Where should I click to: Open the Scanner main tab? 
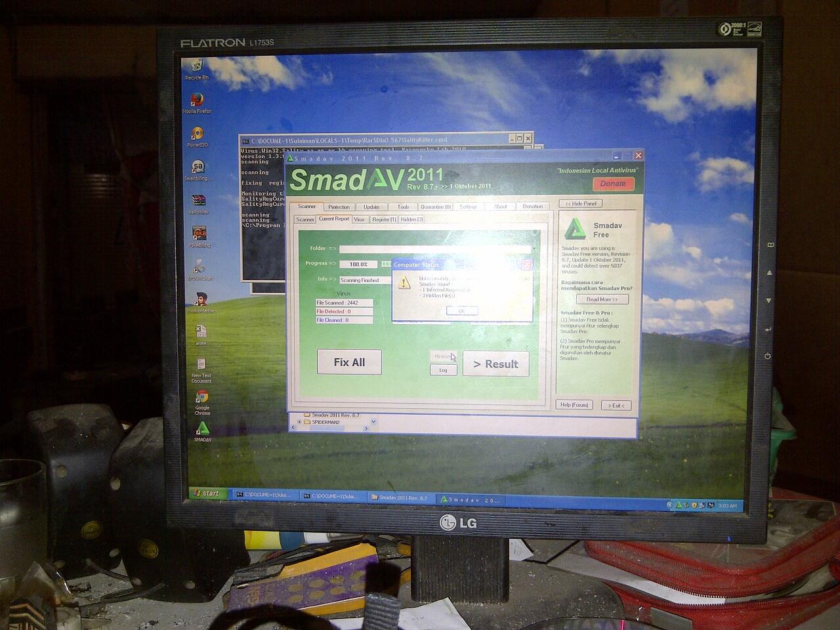pos(306,206)
